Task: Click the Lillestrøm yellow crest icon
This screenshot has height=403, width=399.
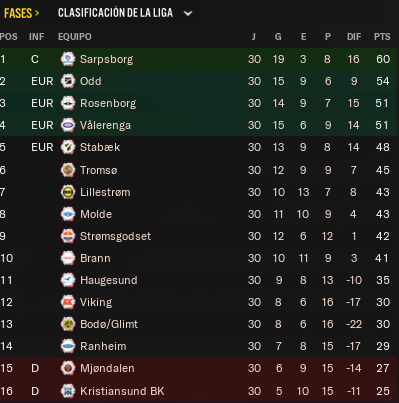Action: [x=68, y=192]
